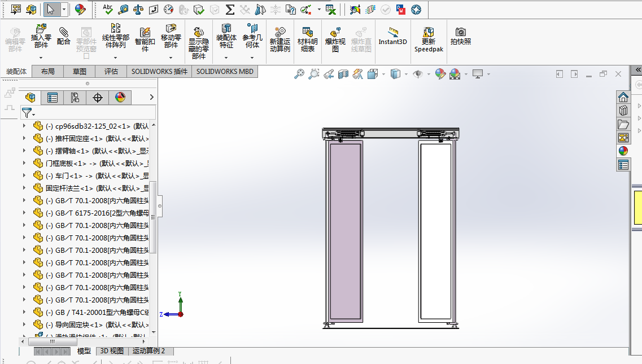This screenshot has height=364, width=642.
Task: Switch to 3D 视图 bottom tab
Action: pyautogui.click(x=112, y=351)
